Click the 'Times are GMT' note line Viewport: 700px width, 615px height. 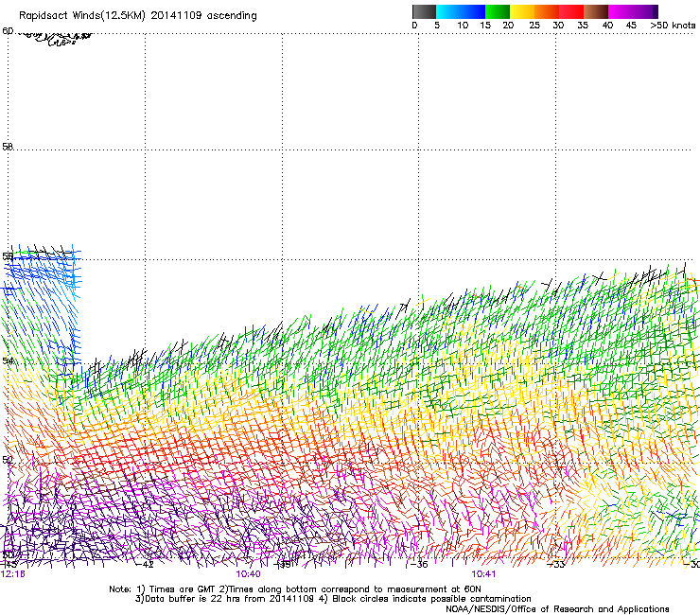(x=295, y=589)
